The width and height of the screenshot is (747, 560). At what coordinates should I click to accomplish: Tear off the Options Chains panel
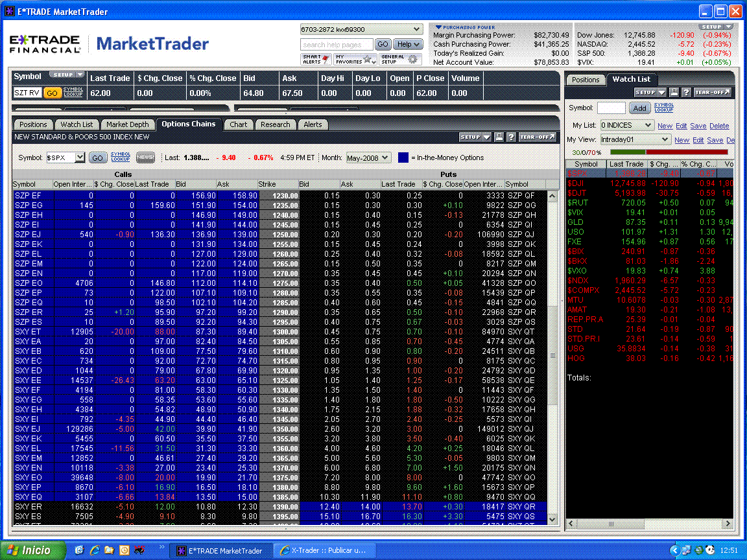point(538,137)
